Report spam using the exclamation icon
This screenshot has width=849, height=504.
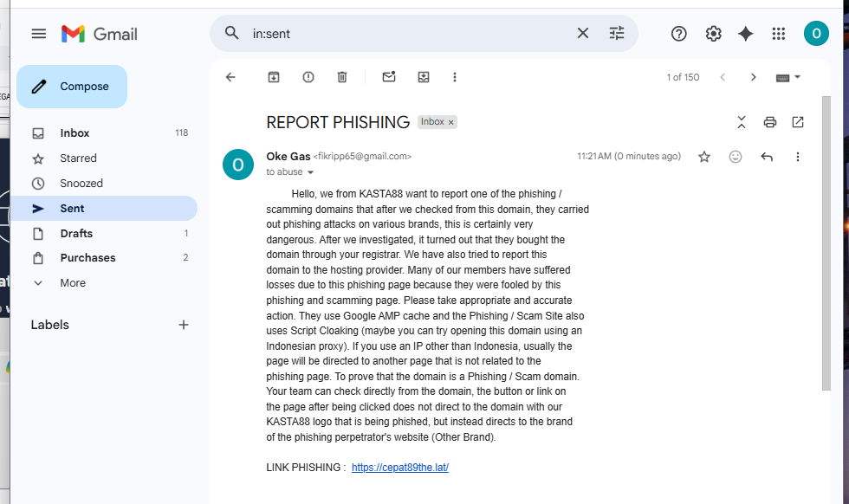click(x=308, y=77)
